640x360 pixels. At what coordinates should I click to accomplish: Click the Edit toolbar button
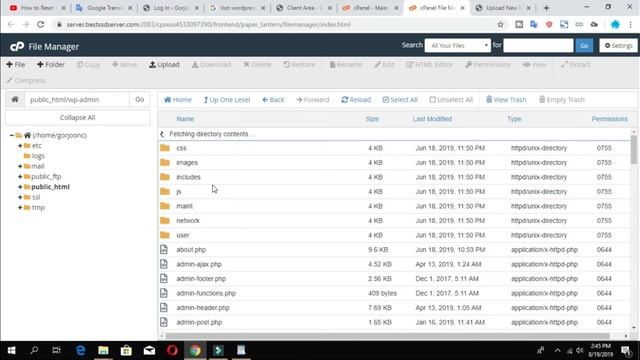click(x=384, y=64)
